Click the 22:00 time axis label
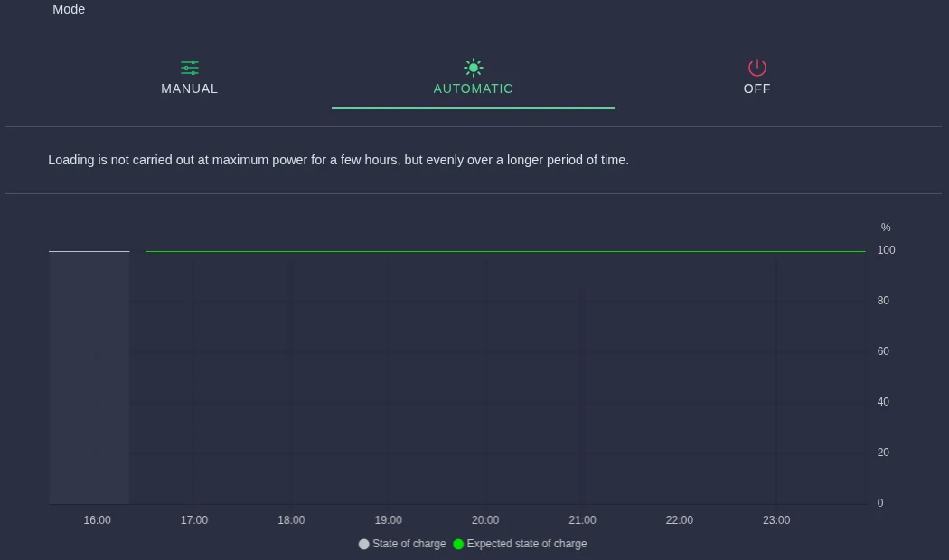949x560 pixels. (x=679, y=520)
